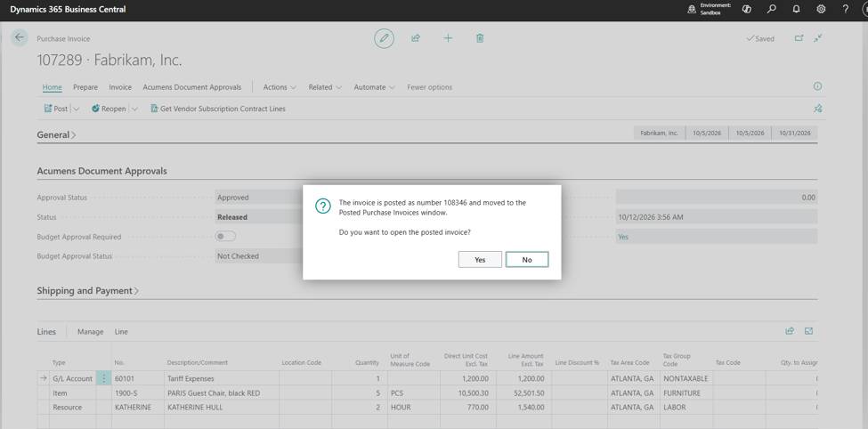Click the FURNITURE tax group cell

pos(685,393)
